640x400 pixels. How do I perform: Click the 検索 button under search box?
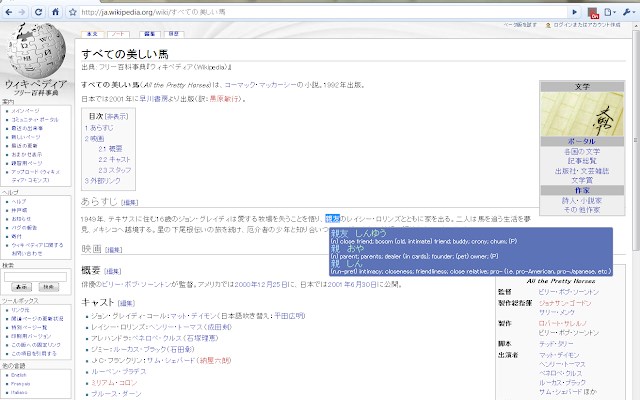(49, 287)
